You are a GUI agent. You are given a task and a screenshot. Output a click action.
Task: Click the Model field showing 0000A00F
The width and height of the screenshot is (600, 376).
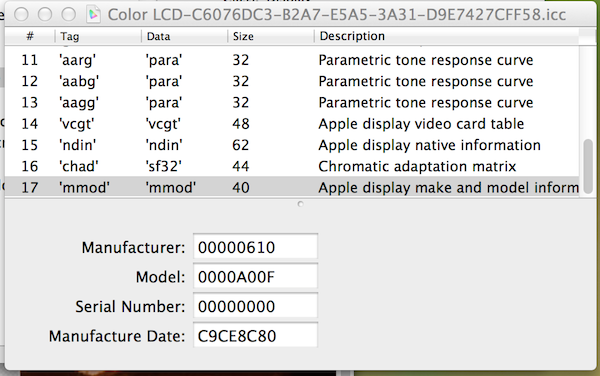click(255, 277)
